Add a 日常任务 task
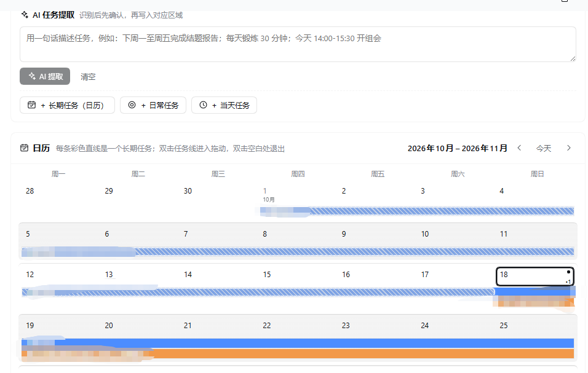The height and width of the screenshot is (373, 588). click(153, 105)
